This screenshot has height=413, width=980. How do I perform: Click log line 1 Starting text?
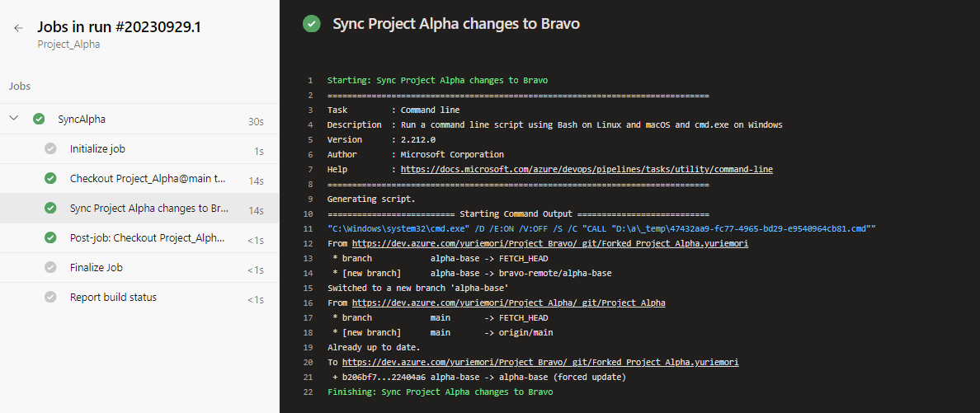(x=437, y=81)
